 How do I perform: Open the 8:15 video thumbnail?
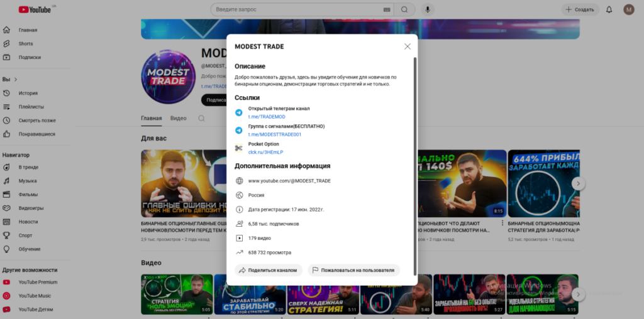tap(462, 183)
